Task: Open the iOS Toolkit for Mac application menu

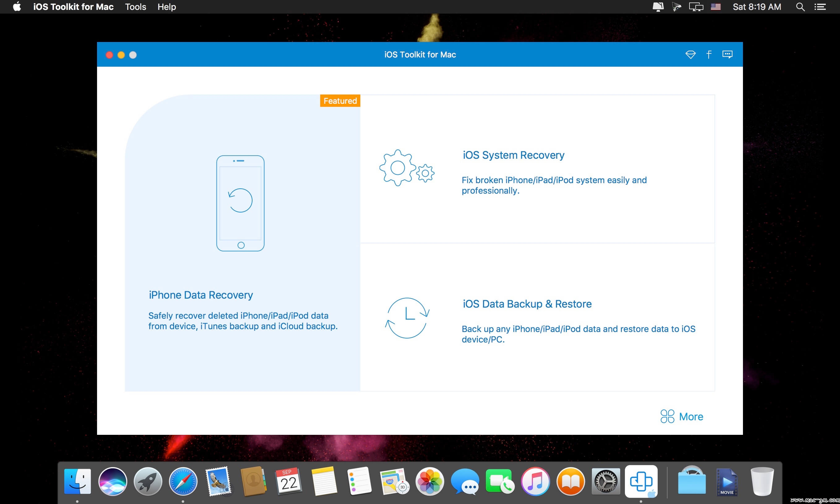Action: tap(73, 7)
